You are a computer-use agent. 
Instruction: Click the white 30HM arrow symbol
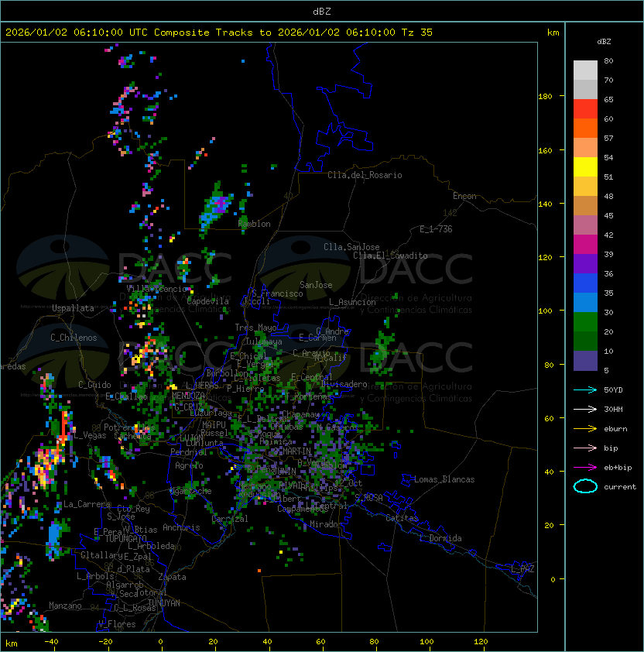585,409
